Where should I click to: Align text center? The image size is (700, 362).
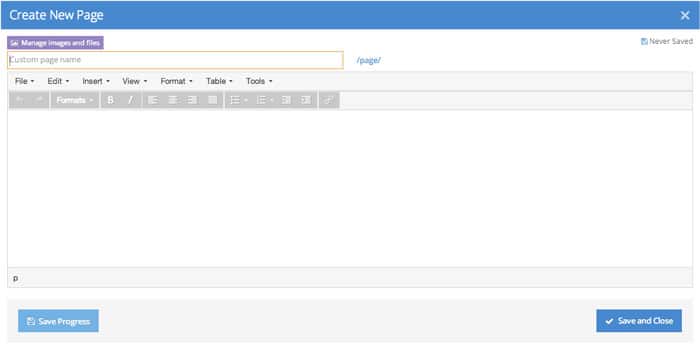pyautogui.click(x=173, y=100)
